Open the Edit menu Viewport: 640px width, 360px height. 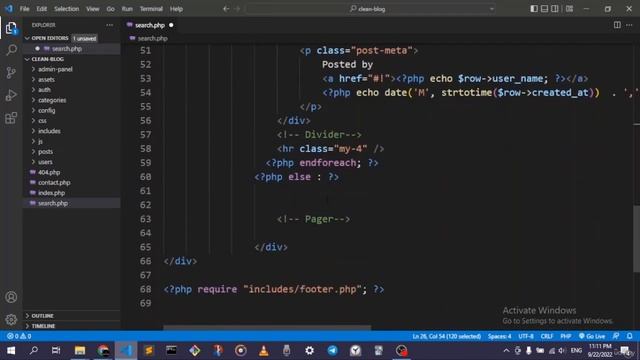42,9
